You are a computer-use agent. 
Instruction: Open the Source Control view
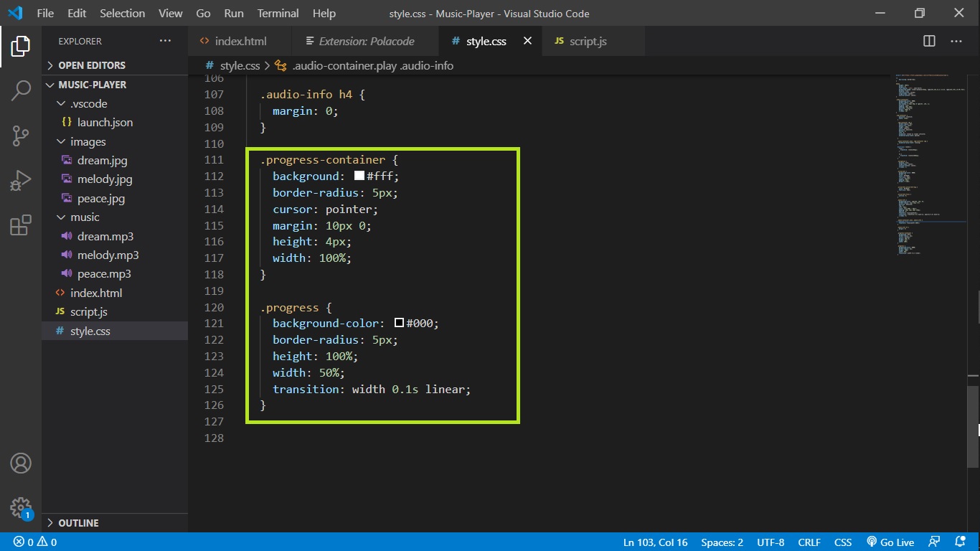(x=21, y=135)
